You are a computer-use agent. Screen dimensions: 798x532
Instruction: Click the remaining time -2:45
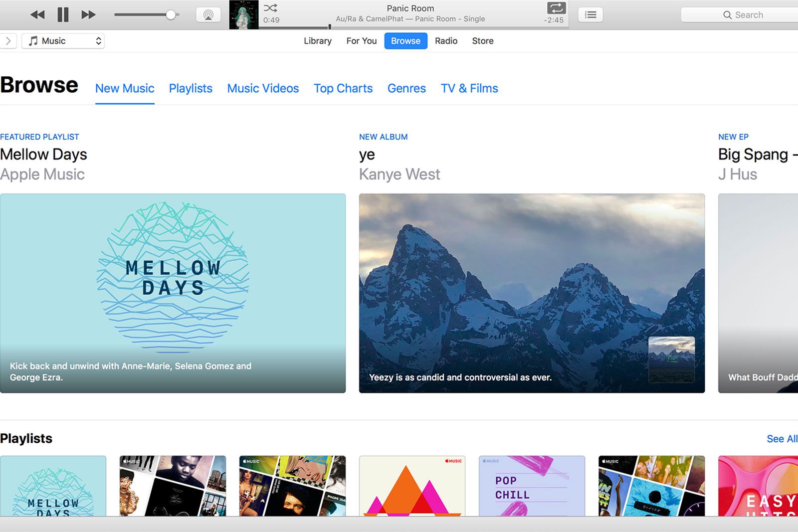coord(554,20)
